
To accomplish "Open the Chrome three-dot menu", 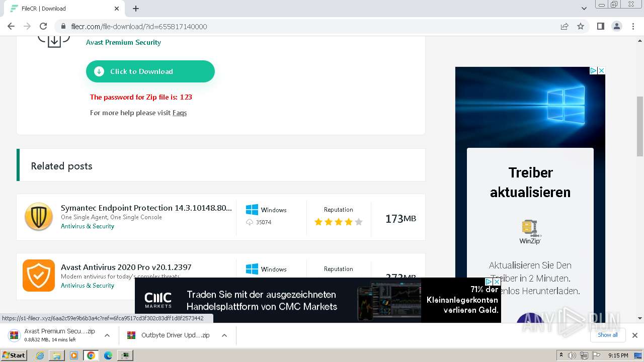I will click(x=633, y=26).
